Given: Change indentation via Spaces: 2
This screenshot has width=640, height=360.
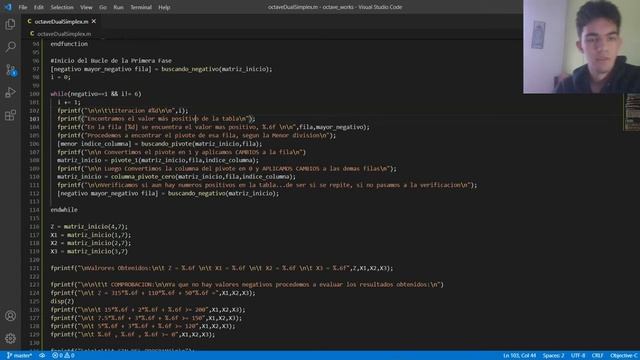Looking at the screenshot, I should [x=553, y=356].
